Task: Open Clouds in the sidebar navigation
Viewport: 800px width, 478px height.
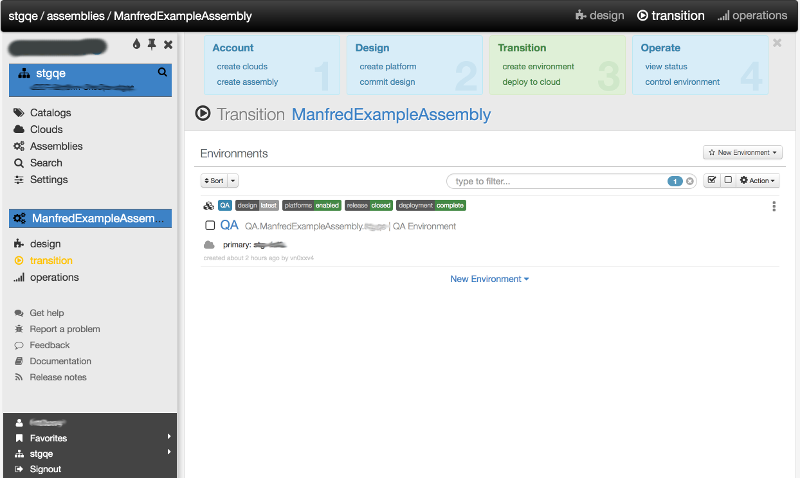Action: [x=46, y=129]
